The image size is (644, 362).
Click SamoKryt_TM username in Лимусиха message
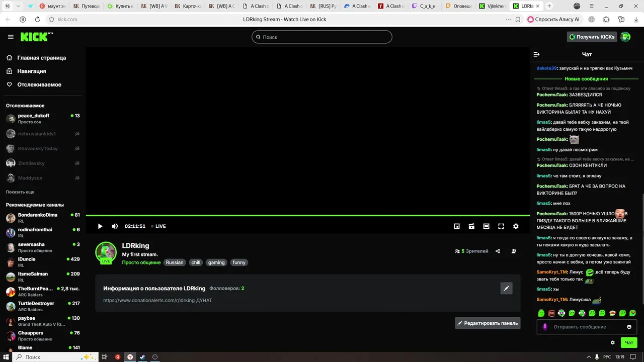click(552, 300)
